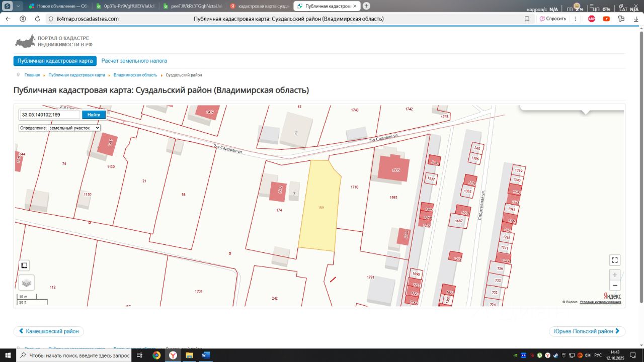Click the parcel labeled 242
The height and width of the screenshot is (362, 644).
pos(275,299)
